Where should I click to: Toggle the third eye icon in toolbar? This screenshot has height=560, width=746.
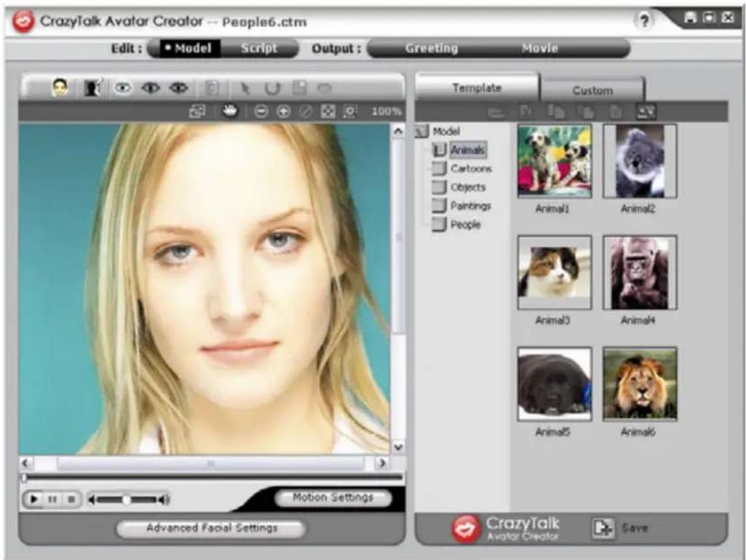(x=179, y=88)
